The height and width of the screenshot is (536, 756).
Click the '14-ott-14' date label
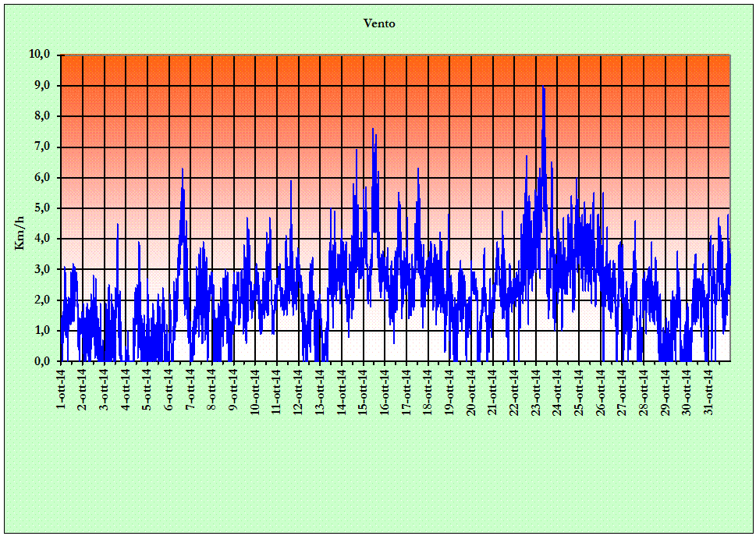pyautogui.click(x=342, y=392)
